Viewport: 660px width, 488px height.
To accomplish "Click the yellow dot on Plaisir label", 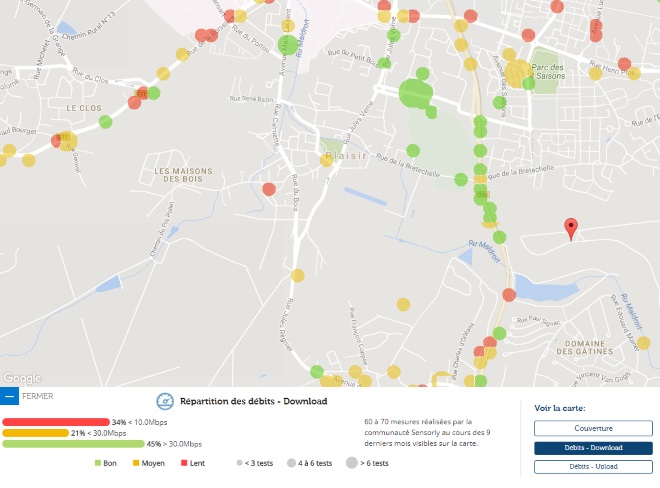I will click(x=327, y=160).
